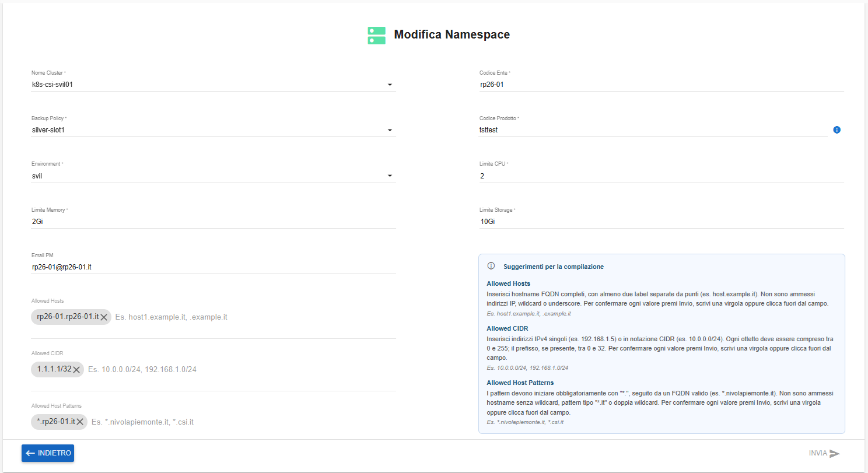The height and width of the screenshot is (473, 868).
Task: Click the Email PM field
Action: 213,267
